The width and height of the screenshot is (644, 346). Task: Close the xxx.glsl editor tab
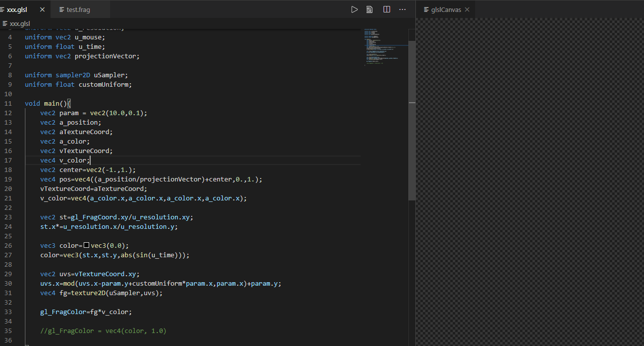click(x=42, y=9)
